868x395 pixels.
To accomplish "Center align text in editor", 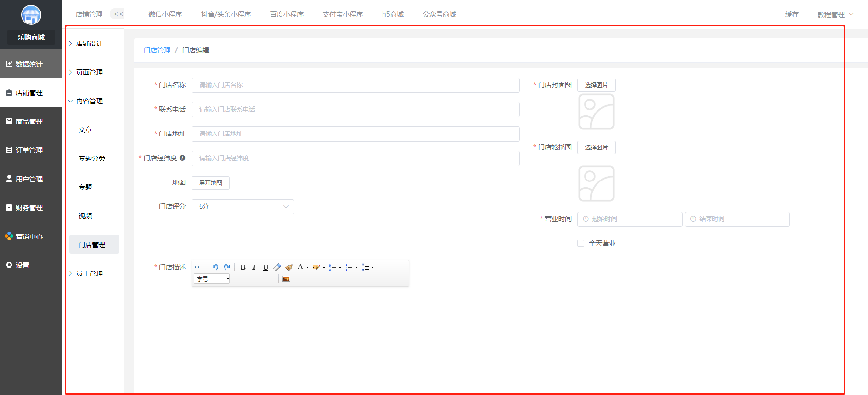I will click(x=248, y=279).
